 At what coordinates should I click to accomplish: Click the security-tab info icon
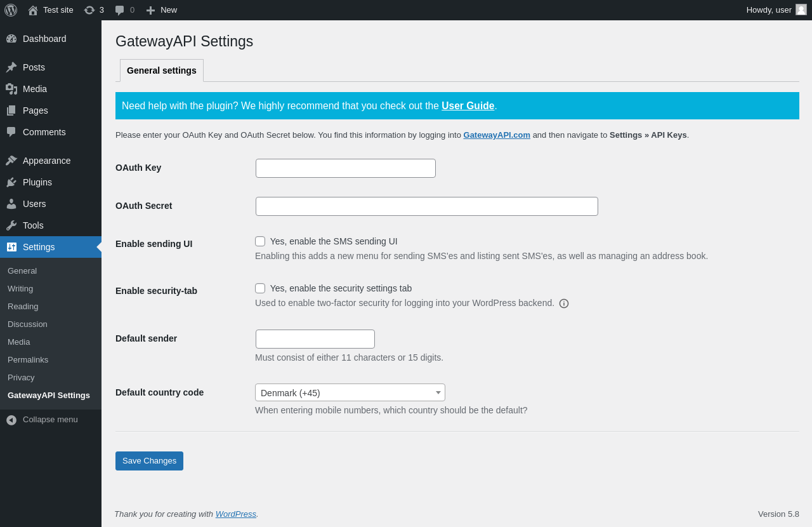564,304
